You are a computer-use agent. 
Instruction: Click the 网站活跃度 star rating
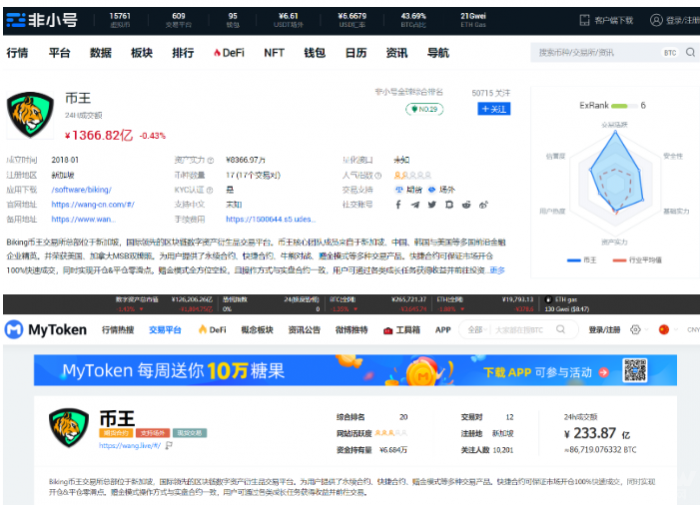click(x=391, y=433)
